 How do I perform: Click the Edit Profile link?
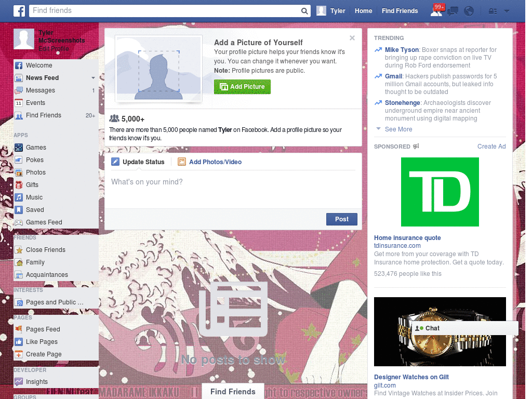tap(54, 49)
